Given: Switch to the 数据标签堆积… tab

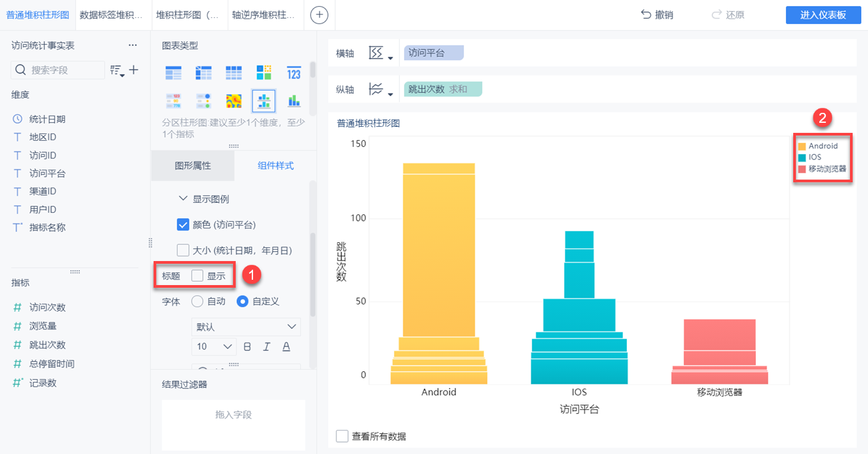Looking at the screenshot, I should pyautogui.click(x=113, y=15).
